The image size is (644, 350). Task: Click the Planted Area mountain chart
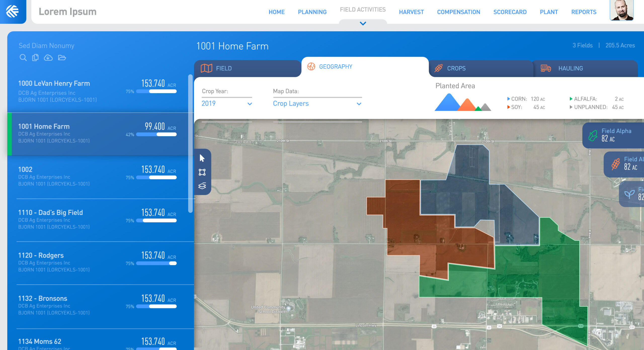463,102
